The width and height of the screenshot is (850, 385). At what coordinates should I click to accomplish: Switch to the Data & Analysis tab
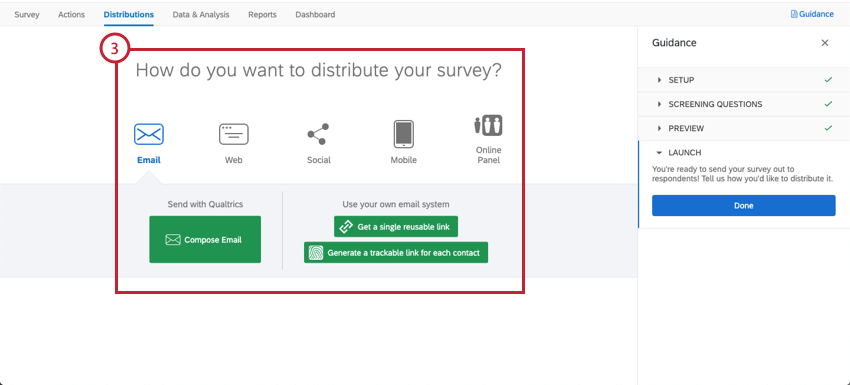pos(201,15)
